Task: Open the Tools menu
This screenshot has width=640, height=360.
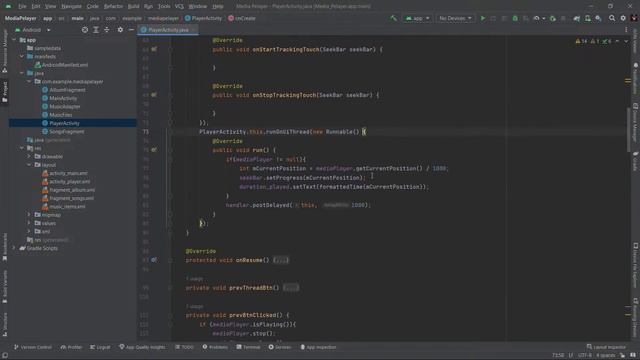Action: coord(164,6)
